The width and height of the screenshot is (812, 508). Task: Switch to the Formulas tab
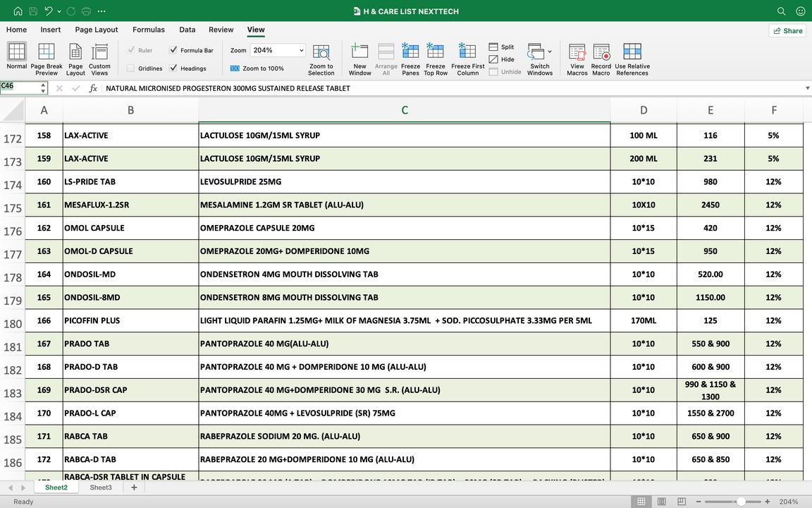click(149, 30)
